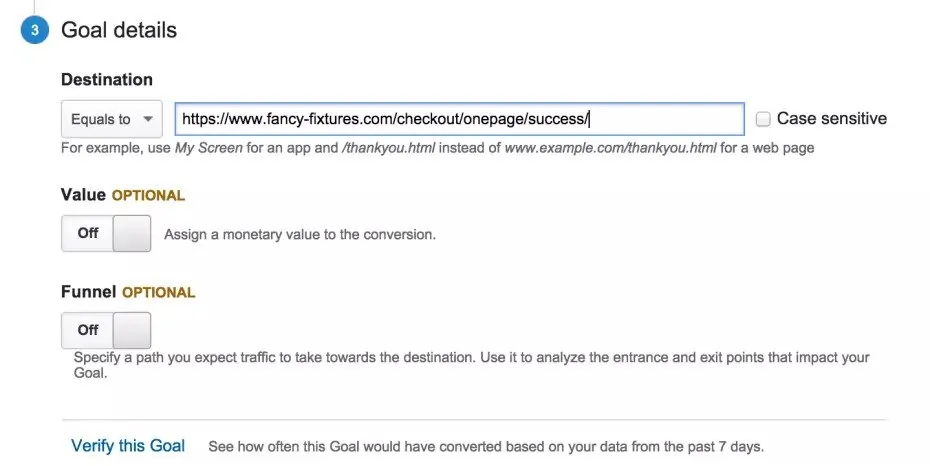Click the Funnel OPTIONAL label
This screenshot has height=466, width=930.
[128, 292]
